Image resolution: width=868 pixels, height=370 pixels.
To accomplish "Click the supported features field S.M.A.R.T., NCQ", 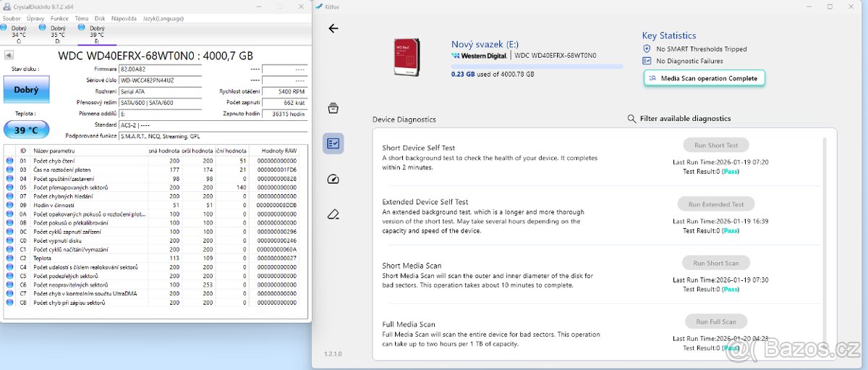I will [213, 136].
